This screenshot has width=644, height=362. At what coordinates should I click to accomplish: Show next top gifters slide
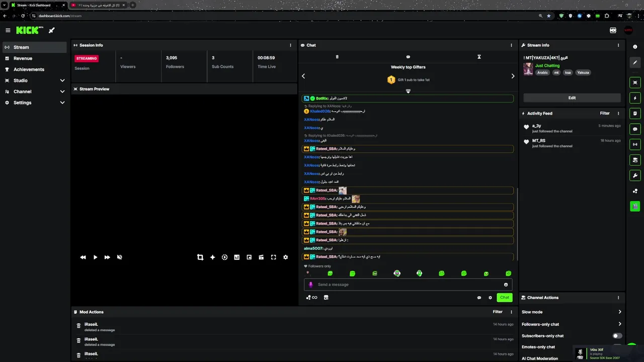click(x=513, y=76)
